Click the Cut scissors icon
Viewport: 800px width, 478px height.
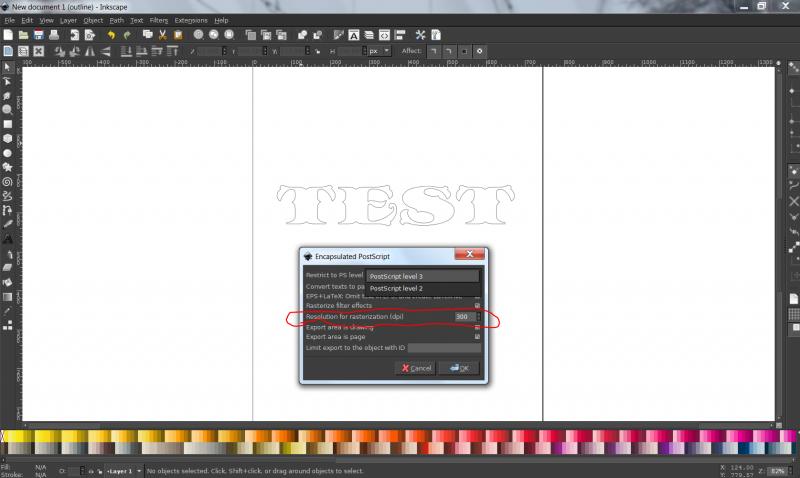pyautogui.click(x=163, y=35)
